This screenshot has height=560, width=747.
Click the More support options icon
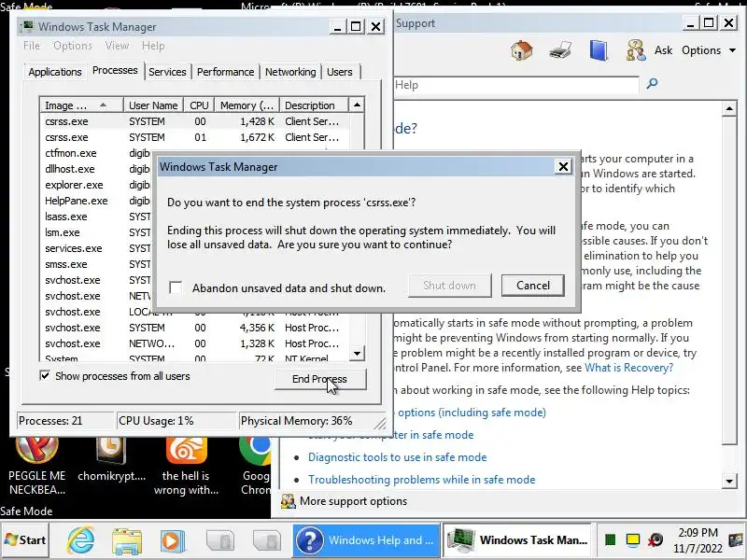coord(288,501)
